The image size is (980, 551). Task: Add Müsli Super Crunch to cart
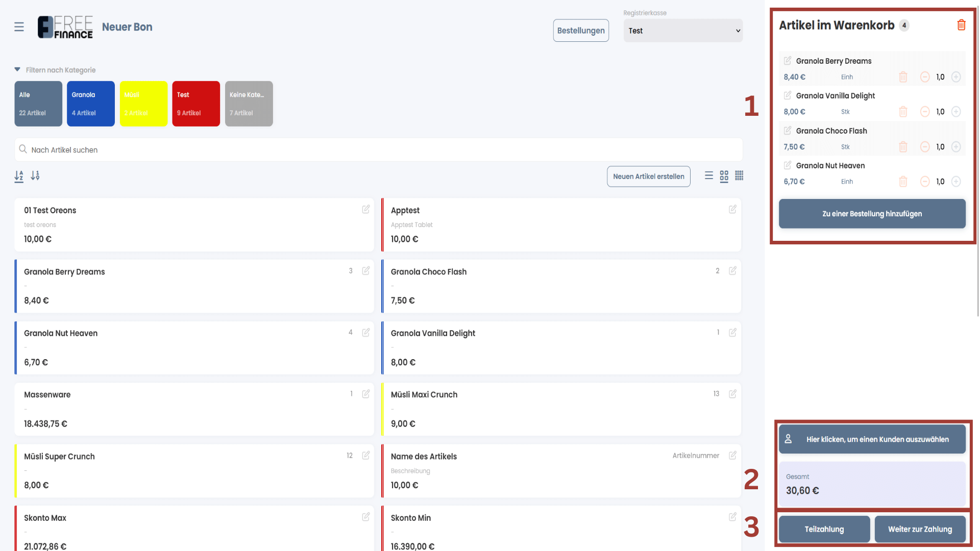(x=194, y=471)
